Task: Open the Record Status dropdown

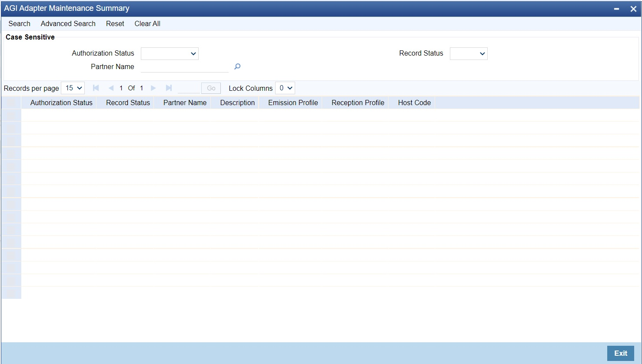Action: [469, 53]
